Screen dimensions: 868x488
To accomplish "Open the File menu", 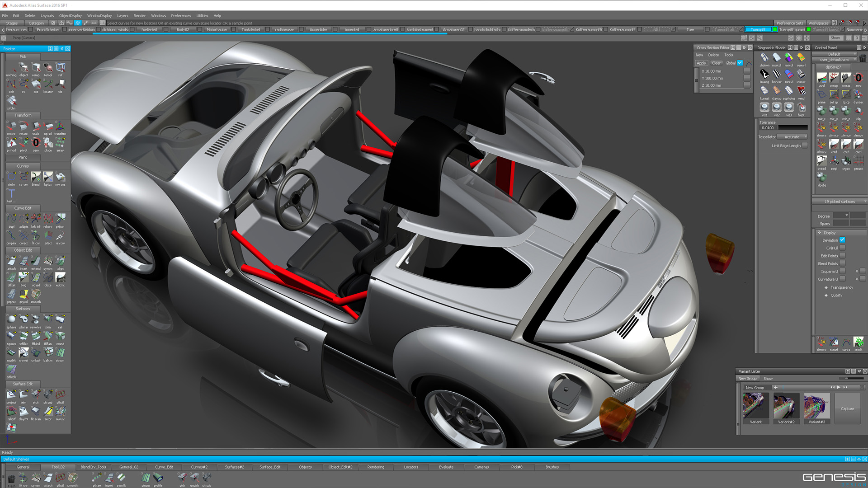I will coord(5,15).
